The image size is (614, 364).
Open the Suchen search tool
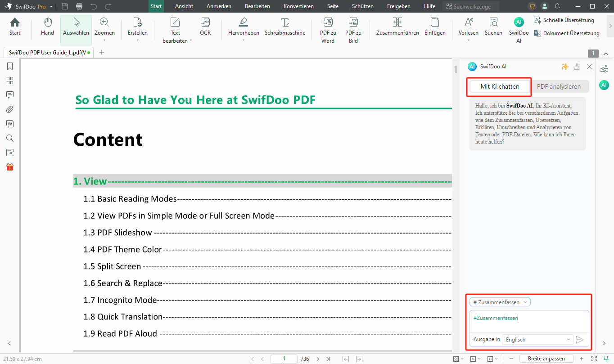493,27
